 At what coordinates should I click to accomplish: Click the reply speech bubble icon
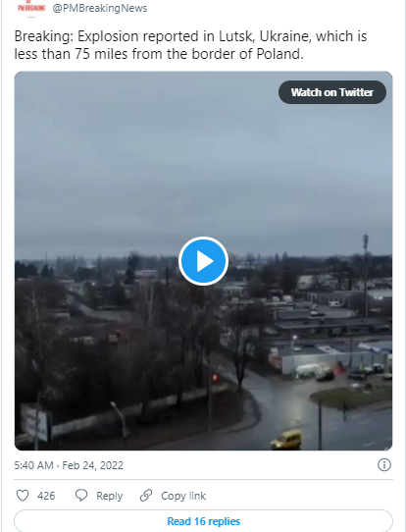coord(81,496)
